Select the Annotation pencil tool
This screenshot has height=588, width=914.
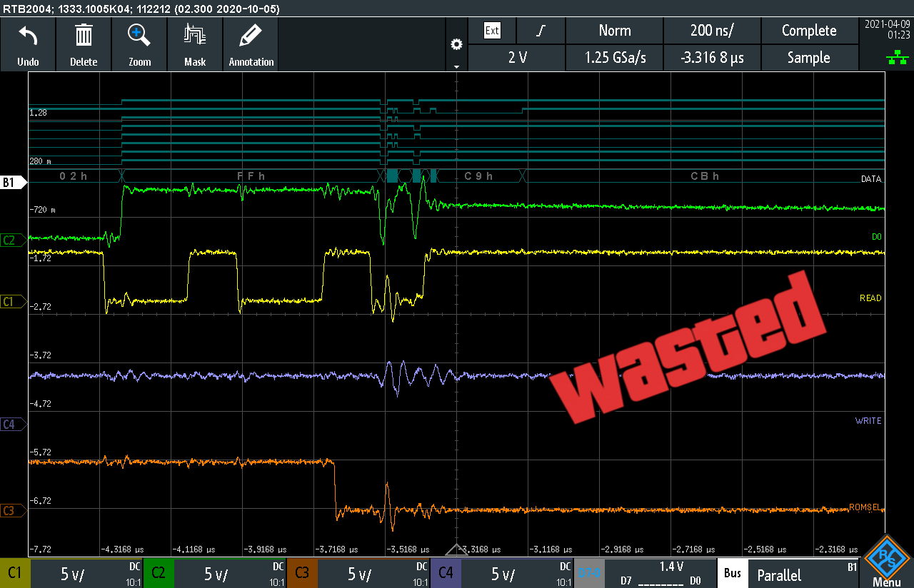pyautogui.click(x=251, y=36)
